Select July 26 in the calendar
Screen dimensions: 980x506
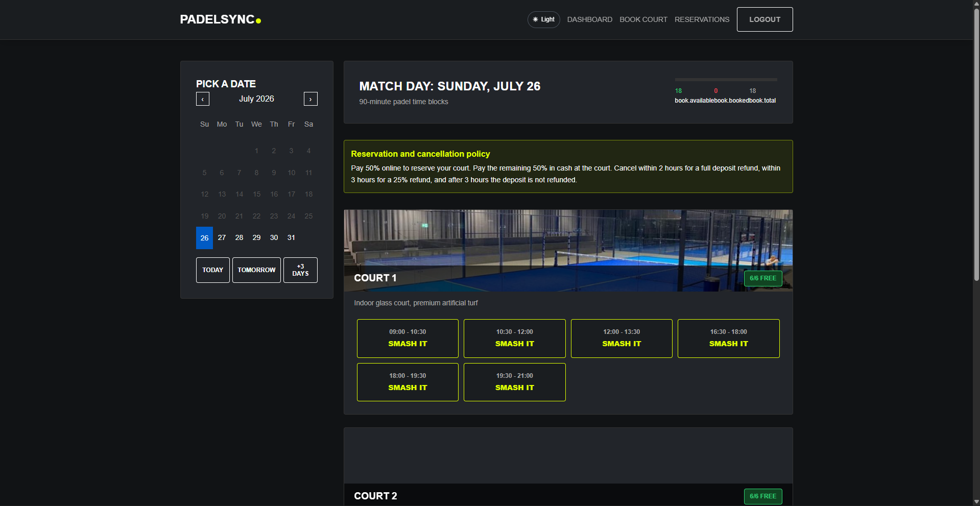tap(204, 238)
